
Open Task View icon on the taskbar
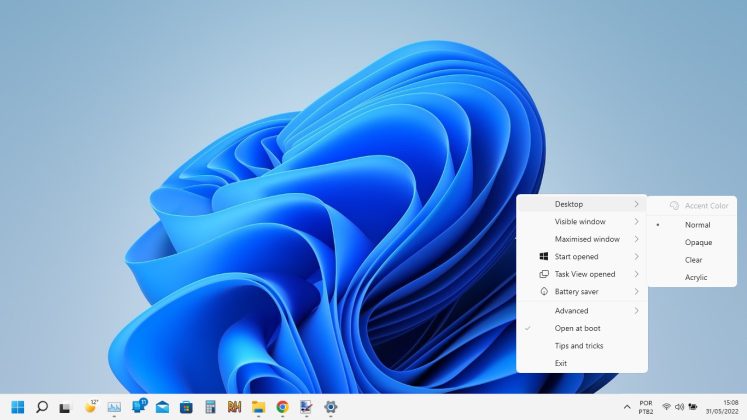(x=65, y=408)
